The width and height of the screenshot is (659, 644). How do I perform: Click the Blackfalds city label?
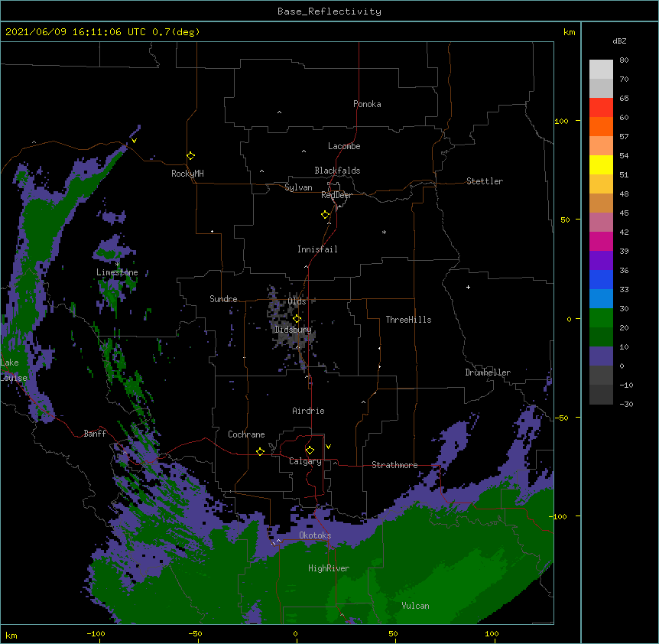[x=337, y=171]
